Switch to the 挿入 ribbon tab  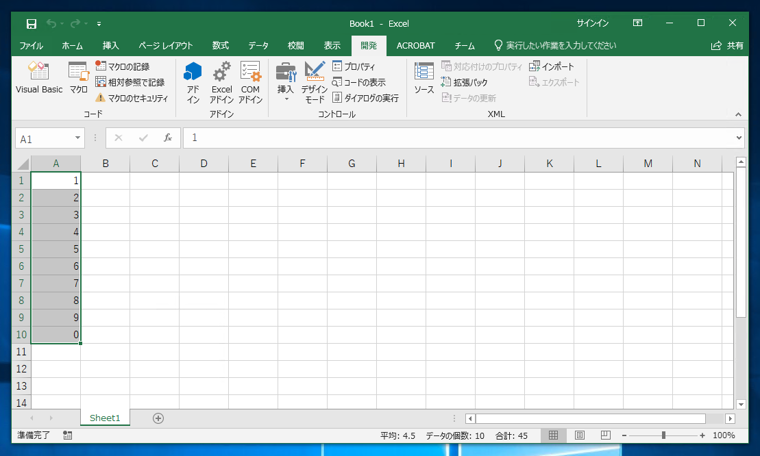coord(111,46)
